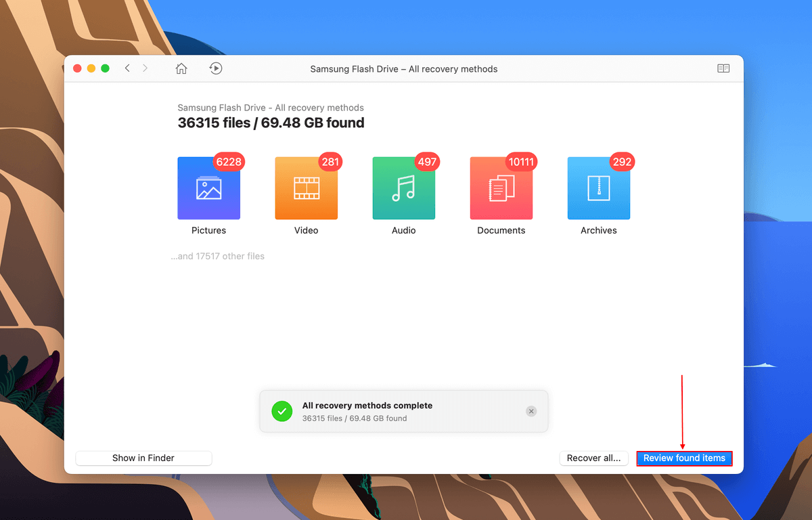Viewport: 812px width, 520px height.
Task: Click Review found items button
Action: pos(684,458)
